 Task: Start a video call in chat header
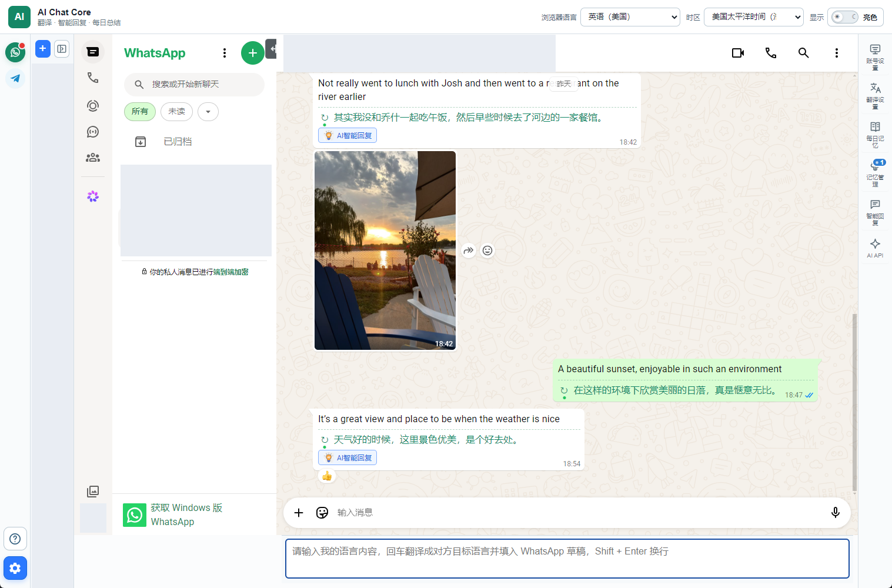[738, 53]
